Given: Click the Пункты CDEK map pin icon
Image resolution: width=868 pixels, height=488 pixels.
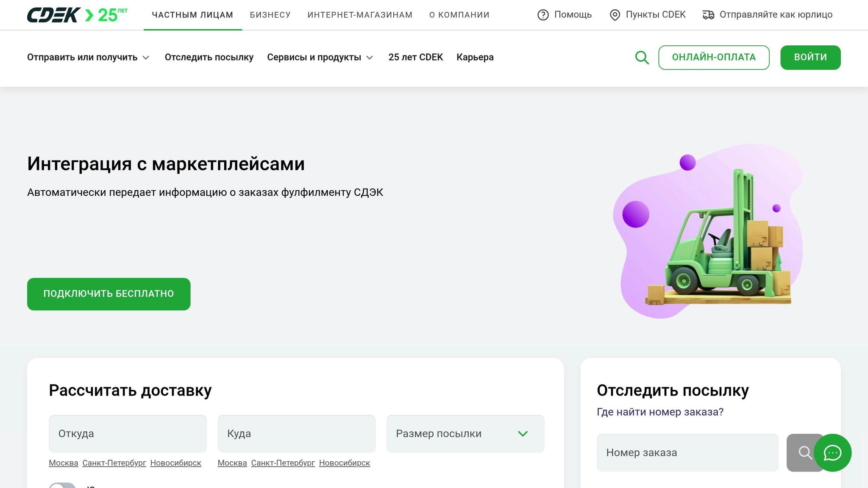Looking at the screenshot, I should [615, 15].
